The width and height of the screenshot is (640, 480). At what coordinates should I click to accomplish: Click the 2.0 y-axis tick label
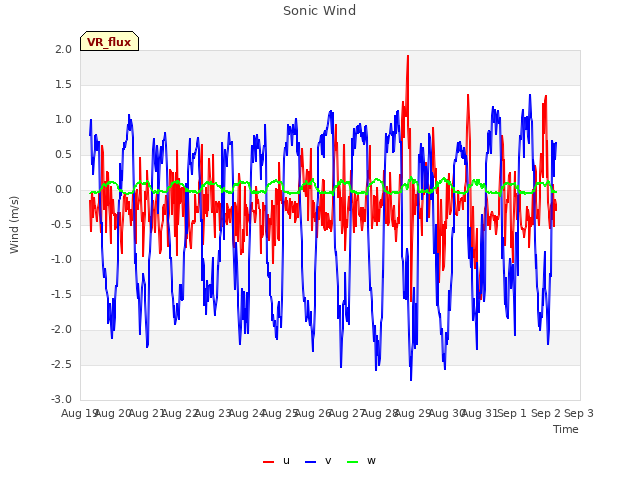[x=63, y=49]
